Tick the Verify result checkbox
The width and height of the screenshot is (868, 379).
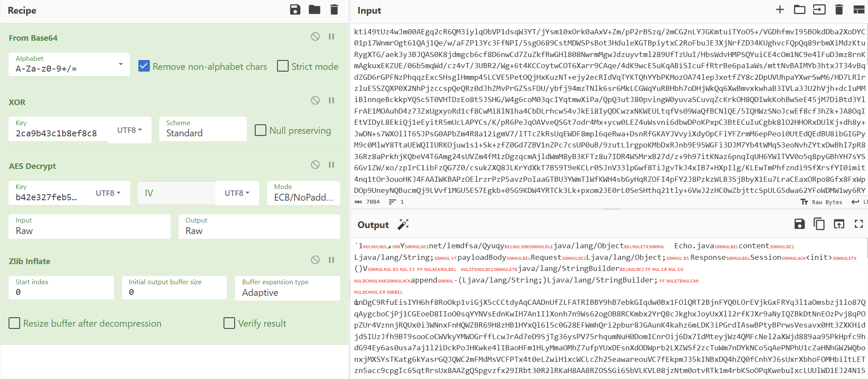(x=230, y=323)
